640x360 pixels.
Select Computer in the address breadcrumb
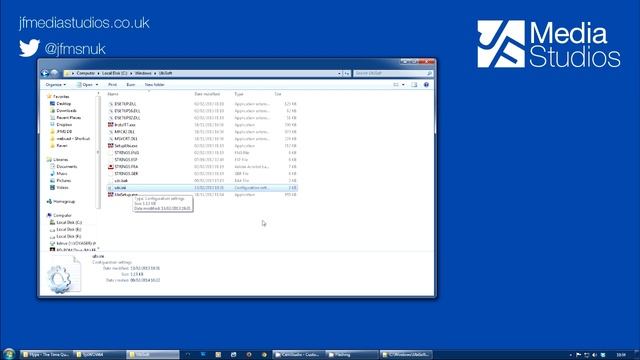point(86,73)
